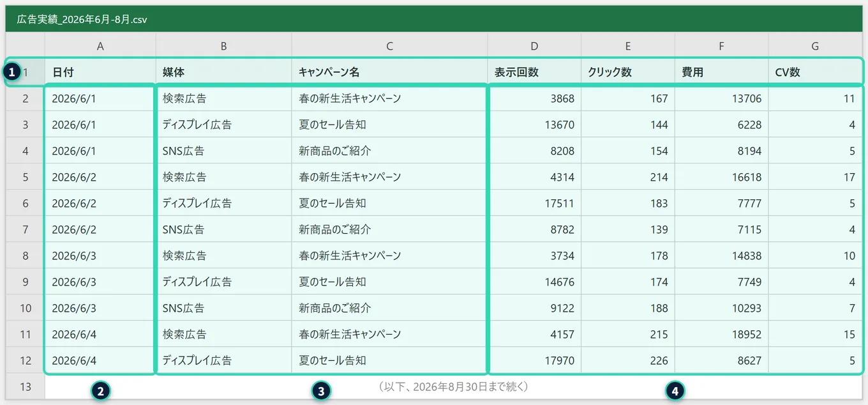Select column D header
Screen dimensions: 868x405
pyautogui.click(x=534, y=46)
